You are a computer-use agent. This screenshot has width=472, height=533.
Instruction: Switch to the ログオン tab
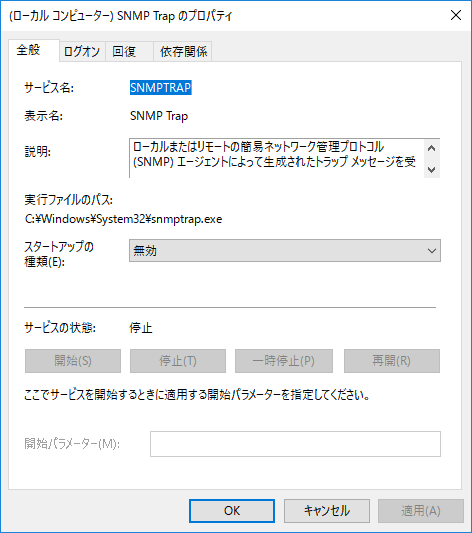(82, 52)
